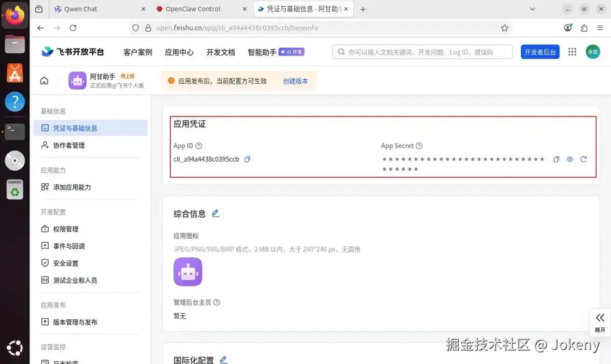Viewport: 611px width, 364px height.
Task: Open the browser extensions icon
Action: (x=584, y=28)
